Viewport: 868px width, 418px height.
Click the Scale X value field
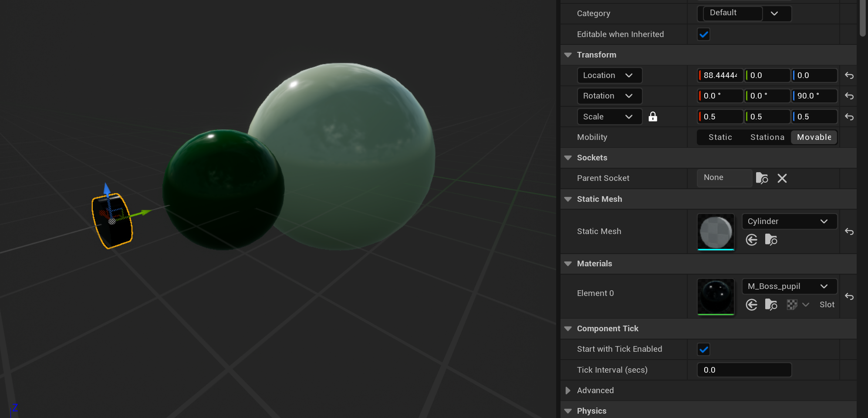point(720,117)
